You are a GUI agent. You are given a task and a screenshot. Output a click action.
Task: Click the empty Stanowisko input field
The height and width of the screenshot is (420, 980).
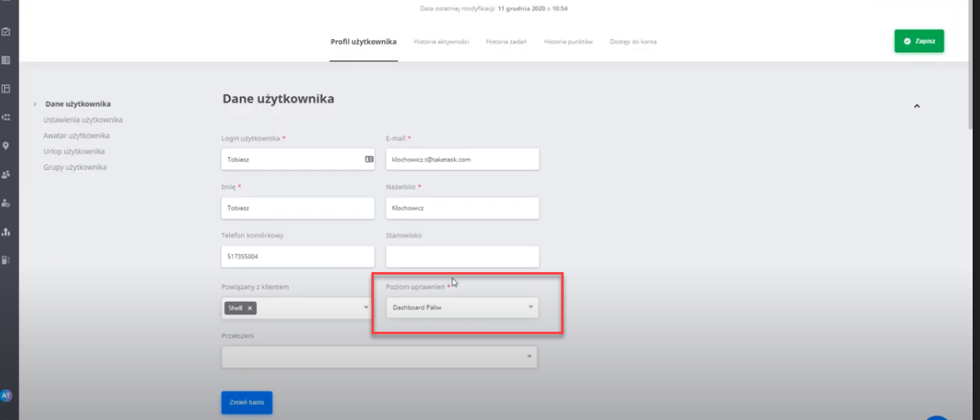click(462, 257)
